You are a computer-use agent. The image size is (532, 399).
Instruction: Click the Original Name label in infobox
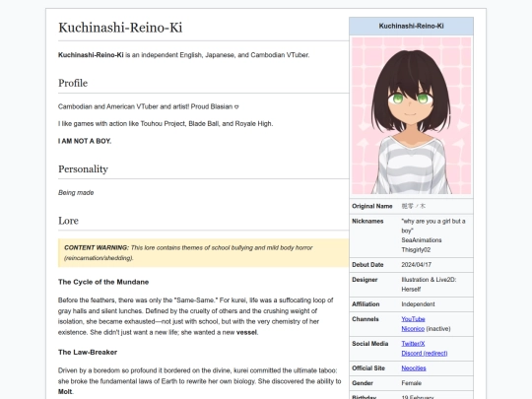pyautogui.click(x=372, y=206)
